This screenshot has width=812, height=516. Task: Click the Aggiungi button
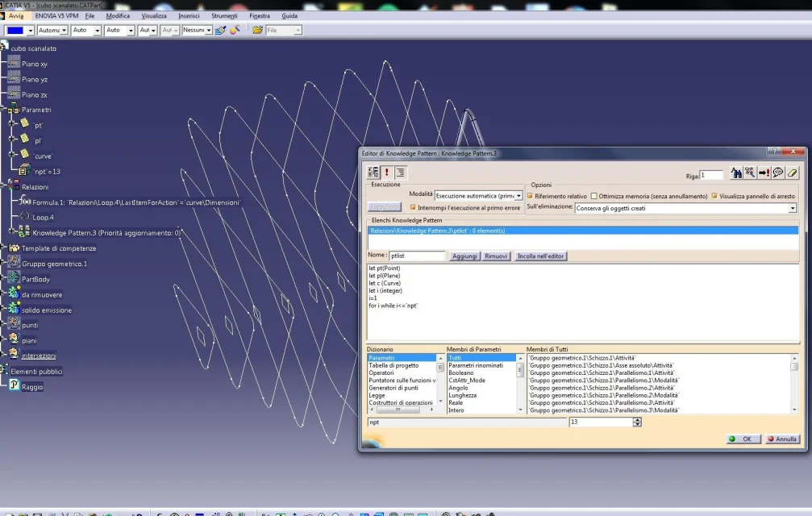pyautogui.click(x=464, y=256)
